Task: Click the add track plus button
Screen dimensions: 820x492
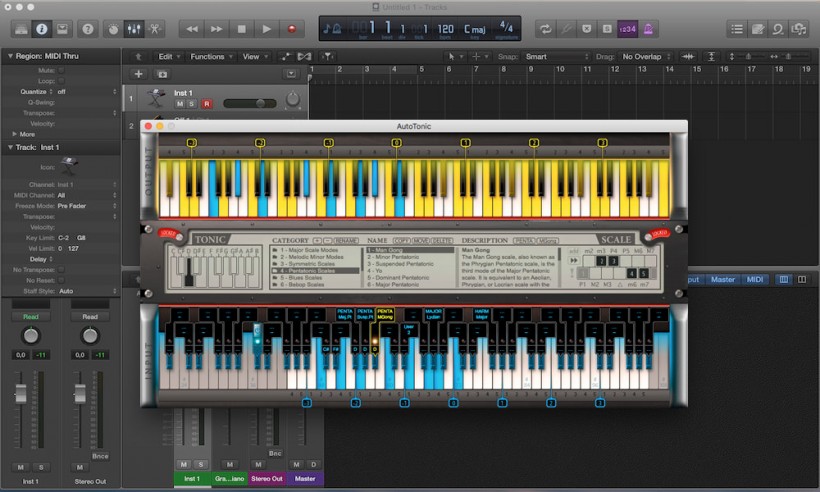Action: [138, 74]
